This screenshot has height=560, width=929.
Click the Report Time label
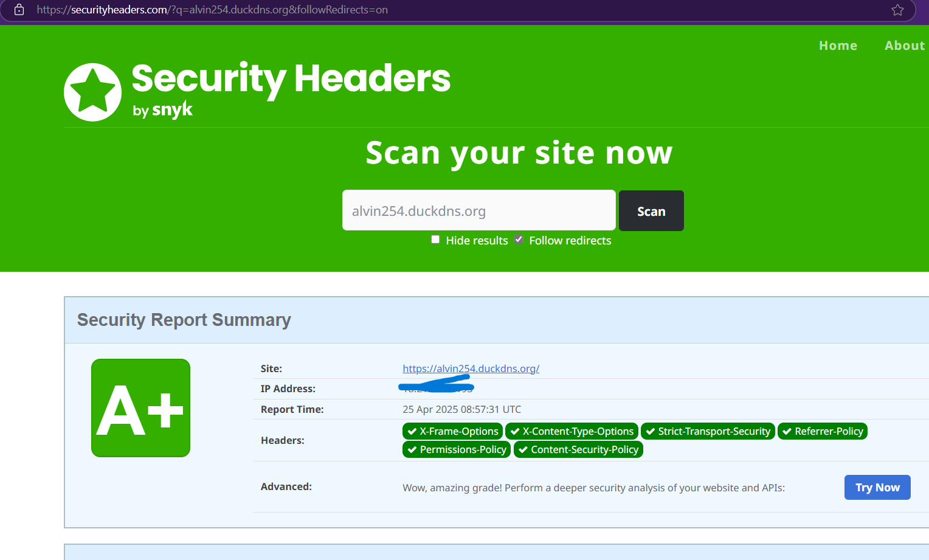[x=292, y=409]
